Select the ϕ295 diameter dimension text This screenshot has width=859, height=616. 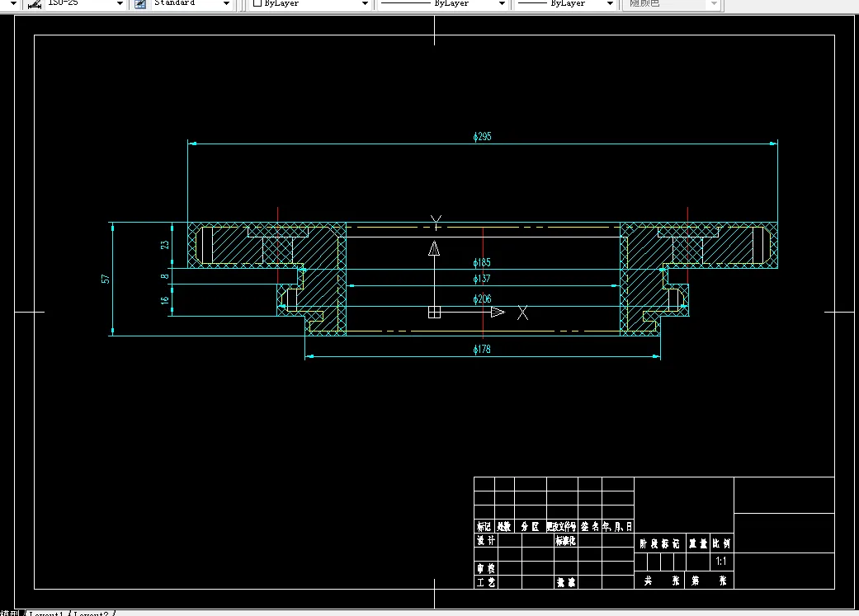[x=482, y=136]
